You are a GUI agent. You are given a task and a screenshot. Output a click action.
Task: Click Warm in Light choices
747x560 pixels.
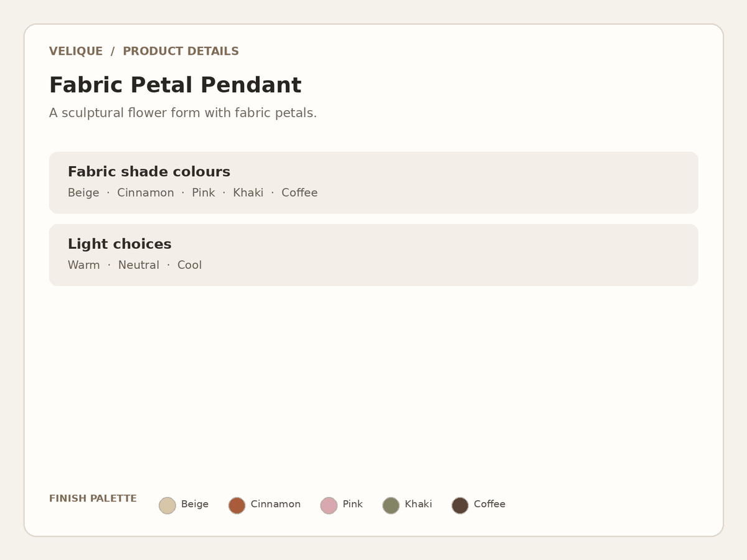[x=83, y=265]
